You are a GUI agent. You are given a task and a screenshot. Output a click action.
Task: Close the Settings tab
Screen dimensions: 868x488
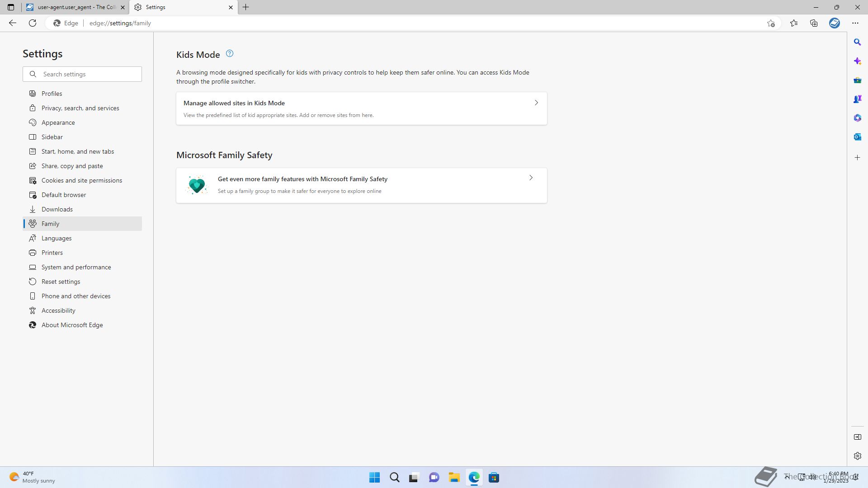pyautogui.click(x=231, y=7)
